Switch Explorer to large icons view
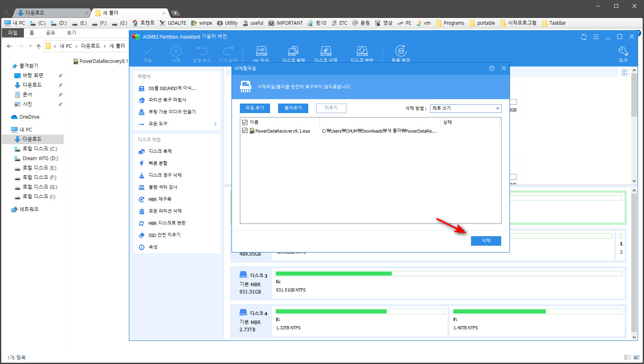Viewport: 644px width, 364px height. pyautogui.click(x=636, y=358)
